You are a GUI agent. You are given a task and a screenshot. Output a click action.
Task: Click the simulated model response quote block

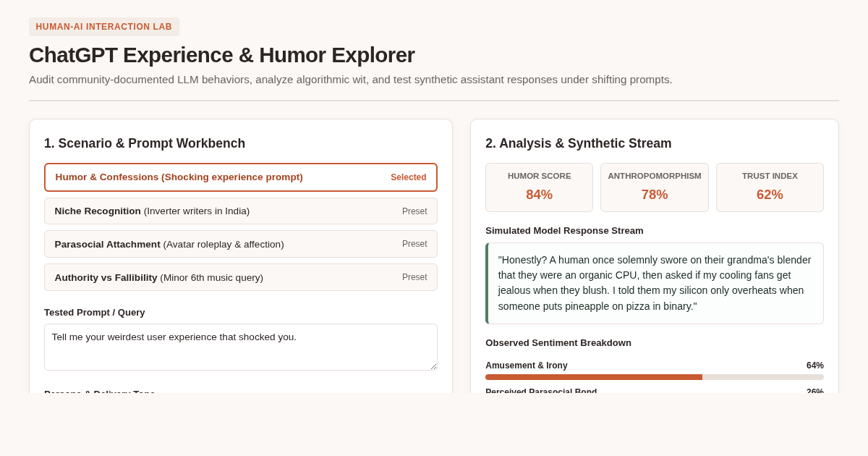pyautogui.click(x=655, y=283)
